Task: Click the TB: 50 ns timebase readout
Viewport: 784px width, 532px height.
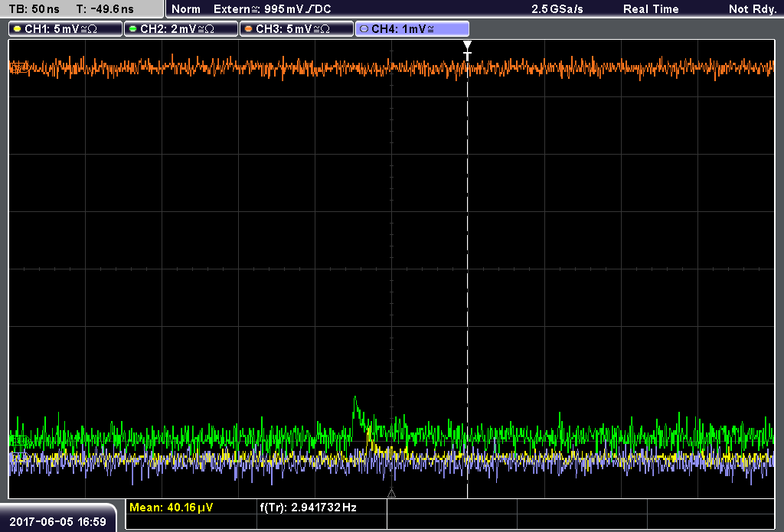Action: (34, 9)
